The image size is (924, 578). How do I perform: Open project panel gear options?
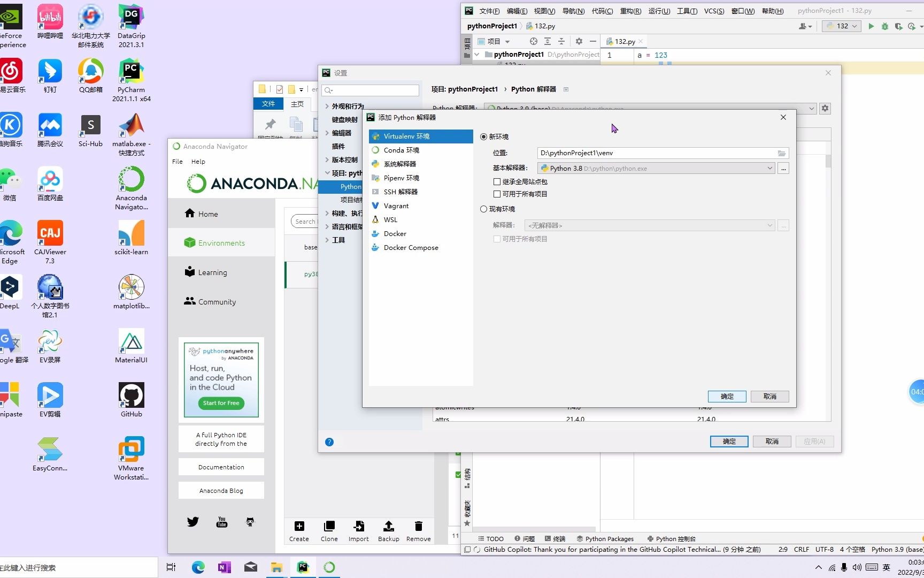579,41
